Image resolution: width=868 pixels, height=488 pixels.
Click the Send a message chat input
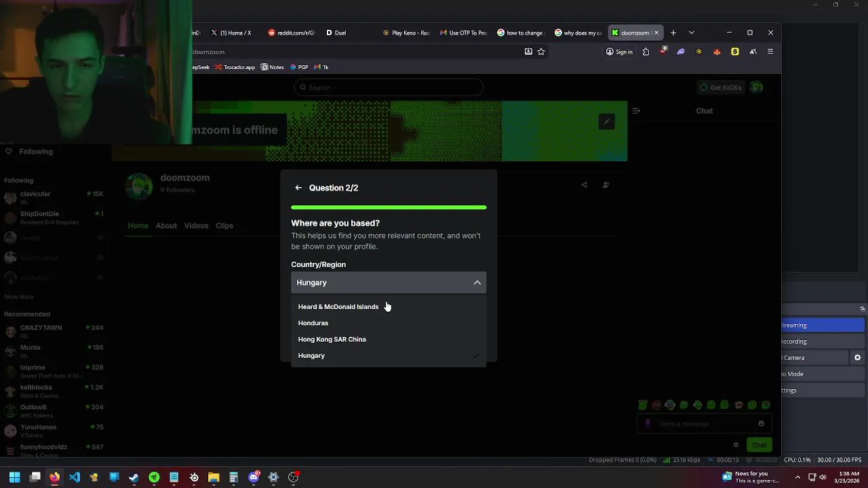point(704,424)
